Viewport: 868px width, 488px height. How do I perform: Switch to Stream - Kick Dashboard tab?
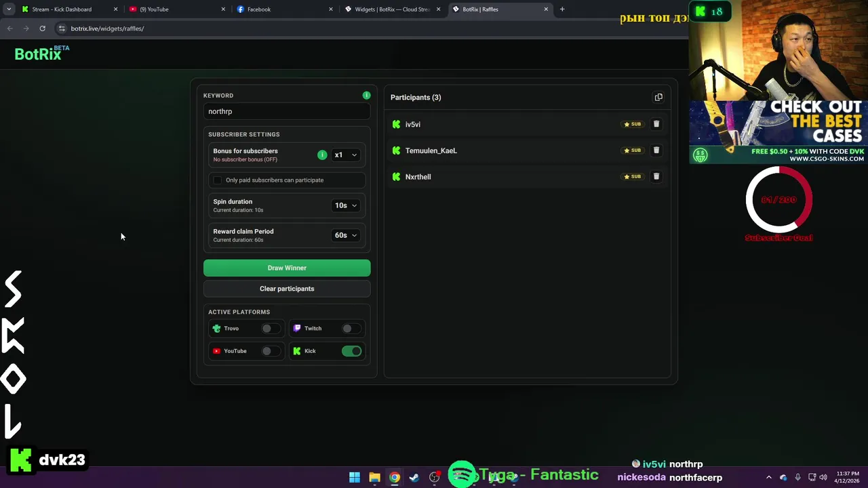coord(69,9)
